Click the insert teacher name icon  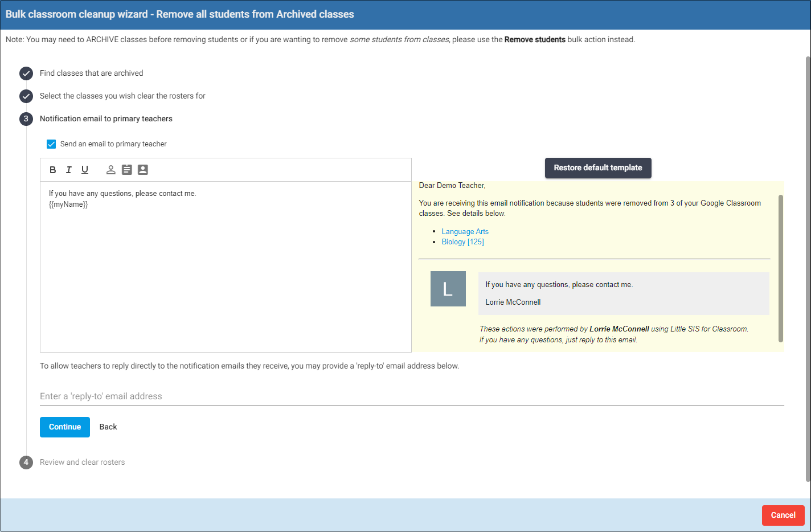[x=110, y=169]
